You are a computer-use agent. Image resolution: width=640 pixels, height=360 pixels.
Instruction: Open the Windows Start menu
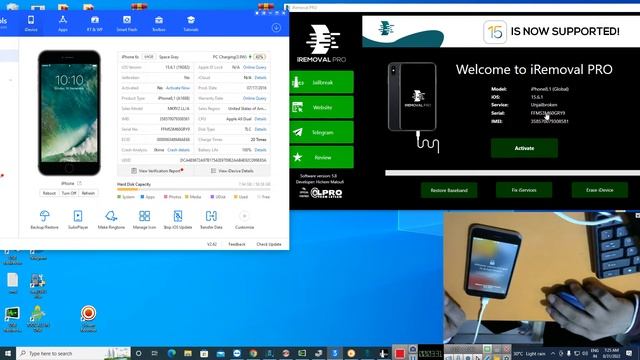(7, 353)
